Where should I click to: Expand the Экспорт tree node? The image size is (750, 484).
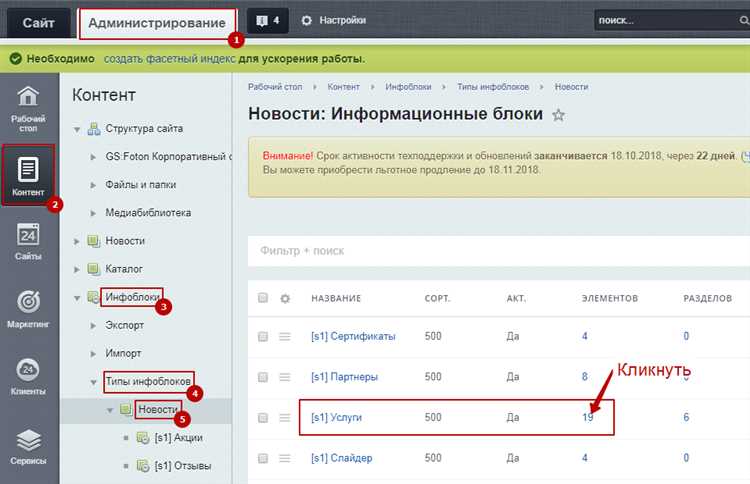(x=93, y=326)
